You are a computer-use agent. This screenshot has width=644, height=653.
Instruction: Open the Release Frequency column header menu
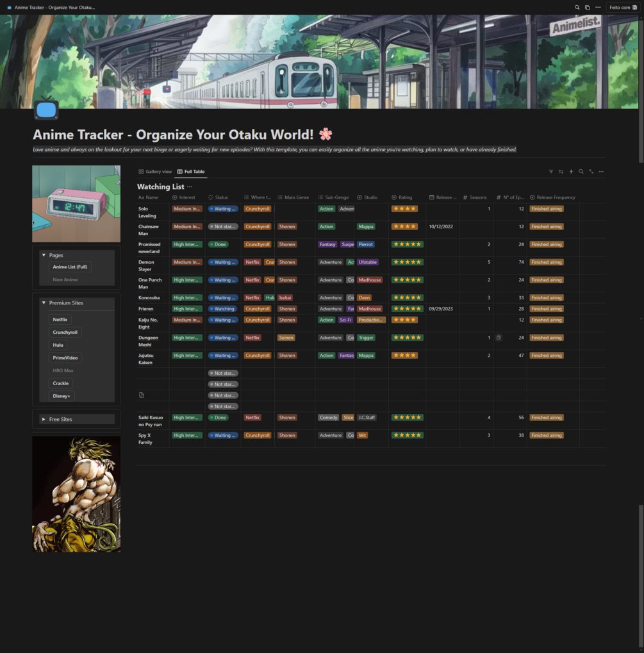(553, 197)
